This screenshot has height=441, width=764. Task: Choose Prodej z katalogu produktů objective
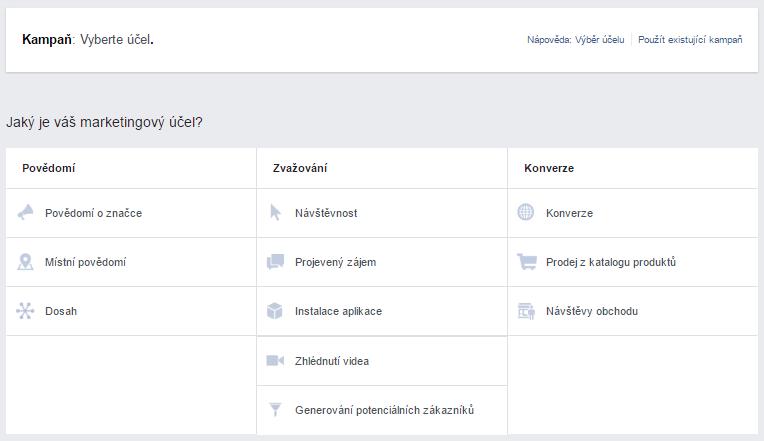click(x=633, y=262)
